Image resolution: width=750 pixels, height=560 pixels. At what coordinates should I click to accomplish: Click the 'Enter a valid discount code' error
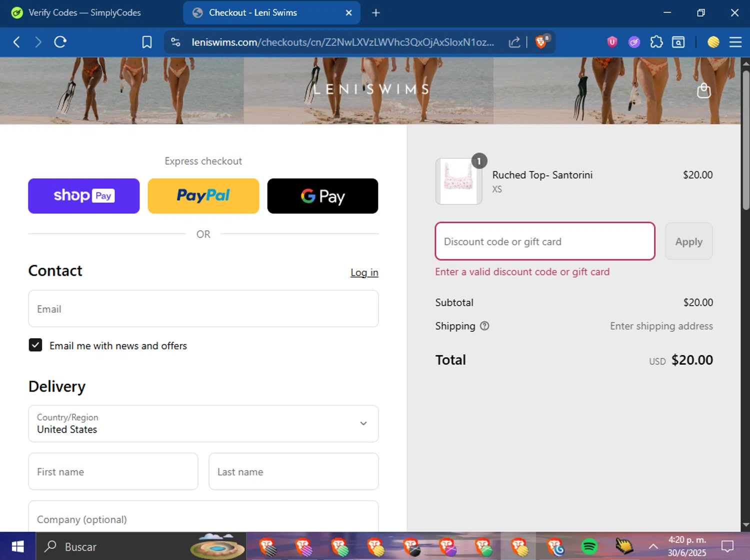click(522, 272)
